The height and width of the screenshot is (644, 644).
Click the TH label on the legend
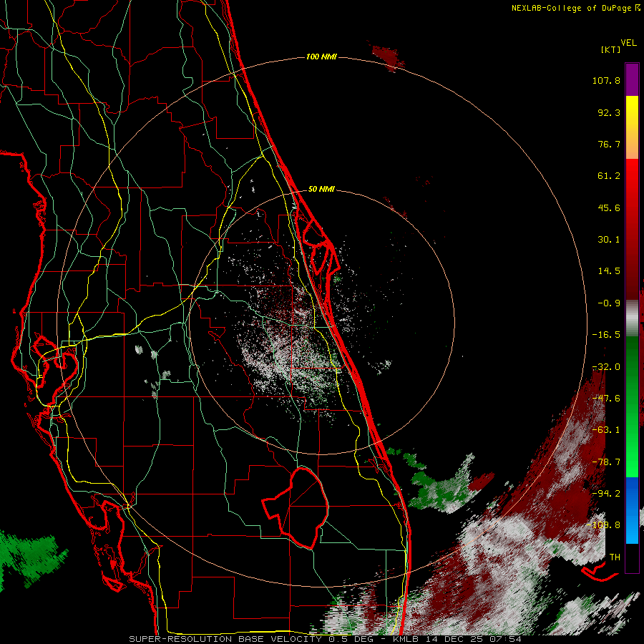(615, 557)
